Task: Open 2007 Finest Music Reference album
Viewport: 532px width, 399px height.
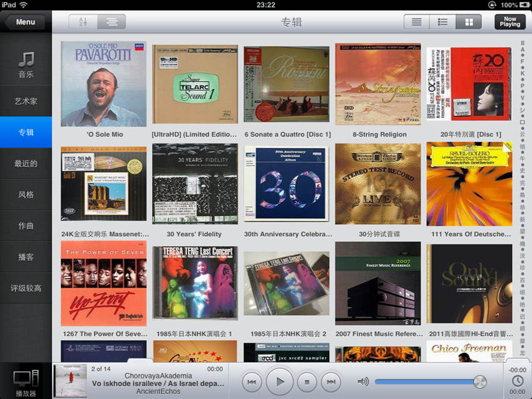Action: (378, 284)
